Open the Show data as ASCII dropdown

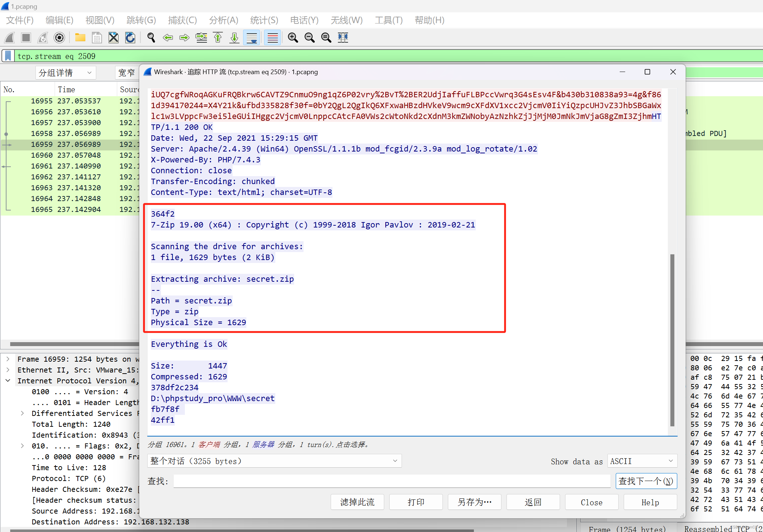pyautogui.click(x=642, y=461)
